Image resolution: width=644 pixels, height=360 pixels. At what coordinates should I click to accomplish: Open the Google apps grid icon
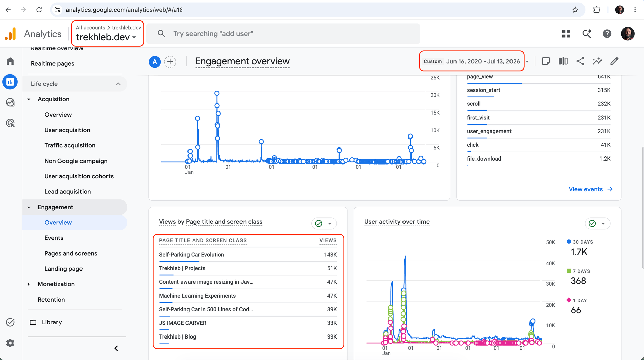click(566, 34)
